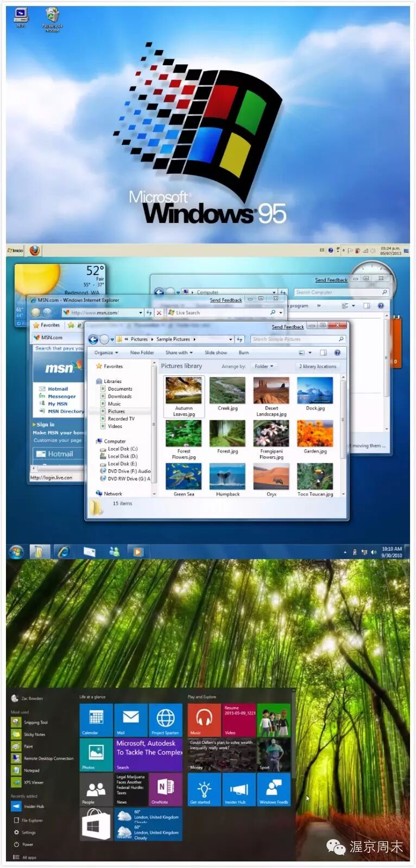
Task: Click Send Feedback link on Pictures window
Action: pos(288,327)
